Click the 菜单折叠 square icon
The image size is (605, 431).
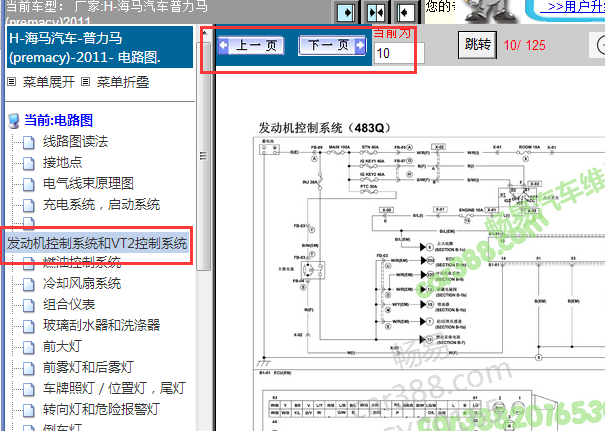pos(86,81)
